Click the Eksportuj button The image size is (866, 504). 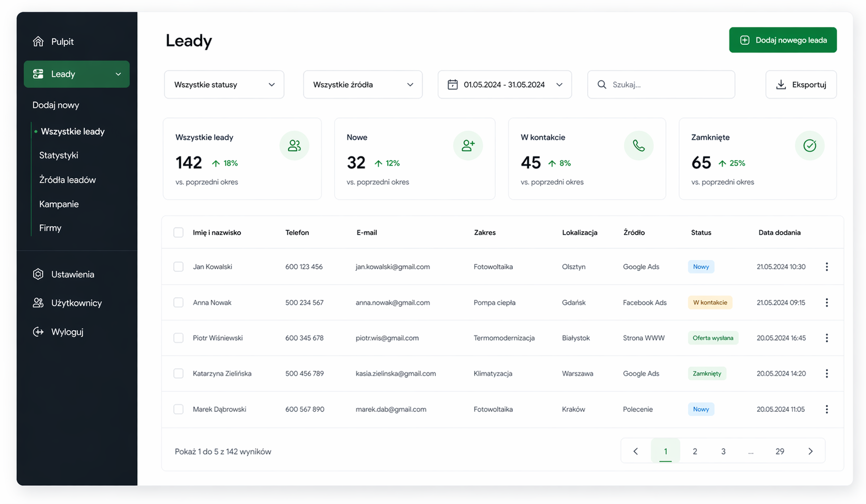click(801, 84)
